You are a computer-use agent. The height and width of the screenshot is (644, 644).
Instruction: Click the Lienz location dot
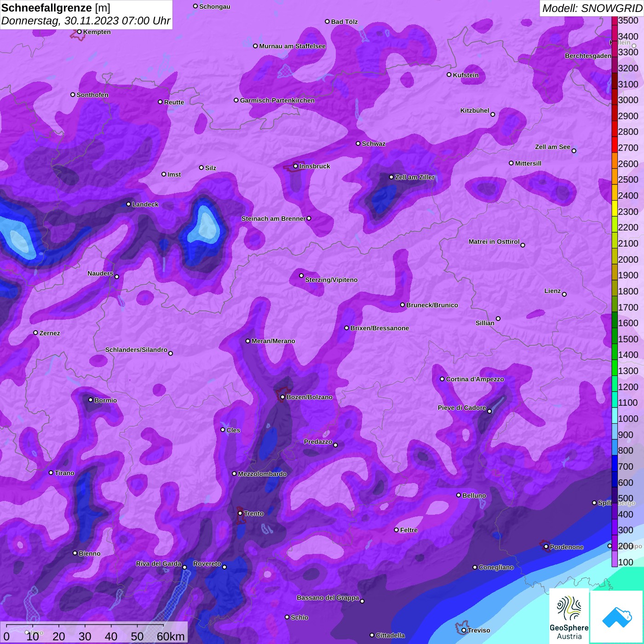pos(564,294)
